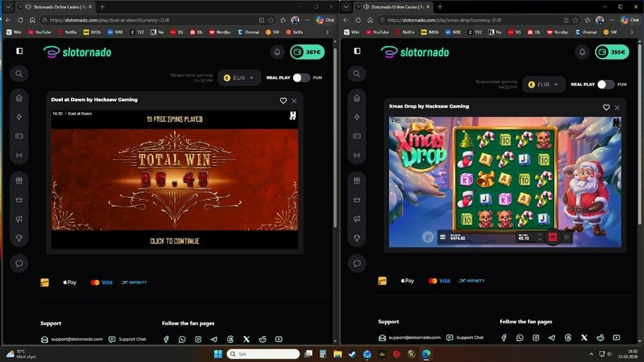Show hidden system tray icons
This screenshot has height=362, width=644.
click(x=591, y=354)
